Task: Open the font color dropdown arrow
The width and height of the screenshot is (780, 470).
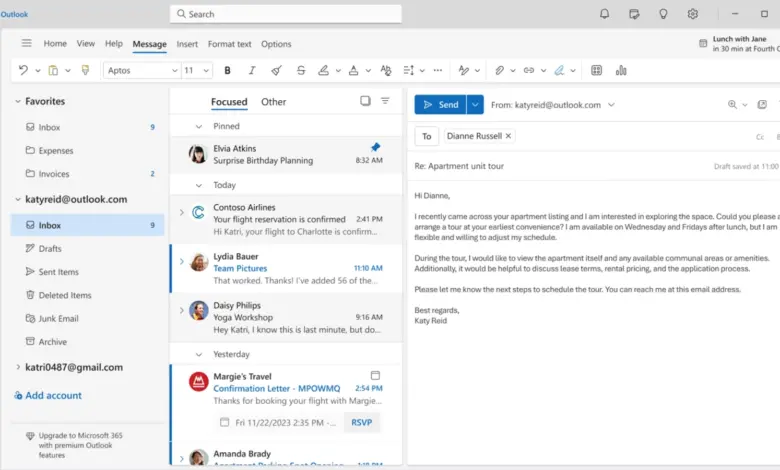Action: click(x=368, y=71)
